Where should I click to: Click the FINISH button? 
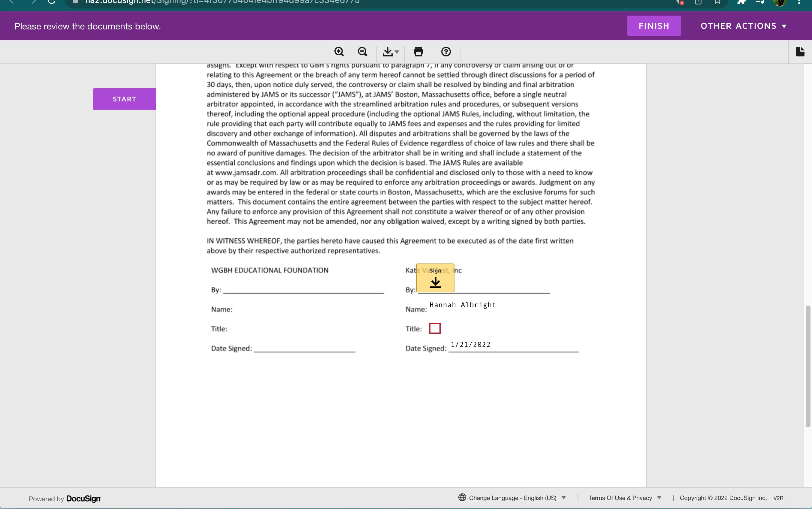coord(654,26)
